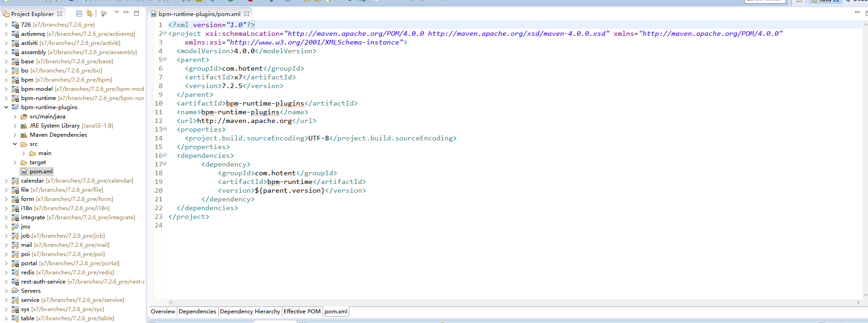Toggle Link with Editor in Project Explorer
The width and height of the screenshot is (868, 323).
pyautogui.click(x=89, y=14)
